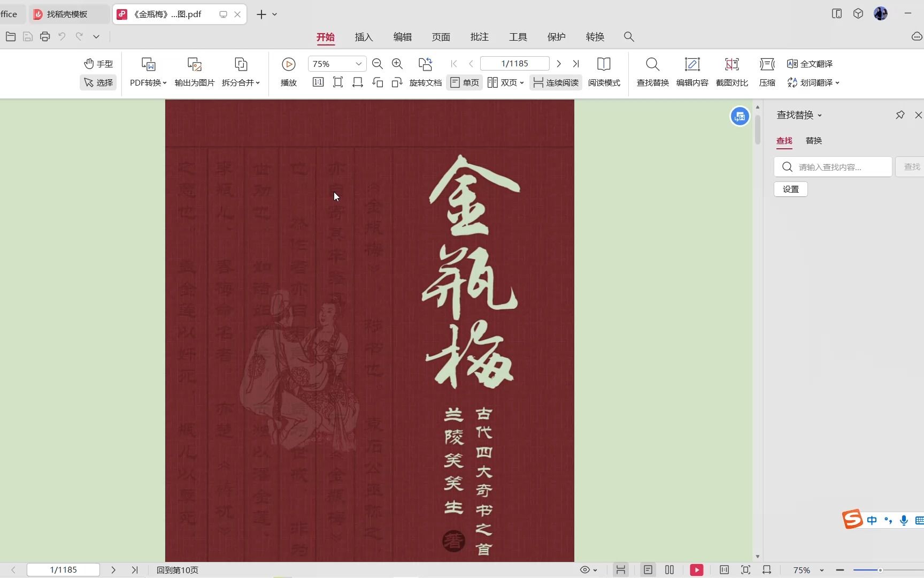
Task: Open the PDF转换 dropdown
Action: pyautogui.click(x=148, y=82)
